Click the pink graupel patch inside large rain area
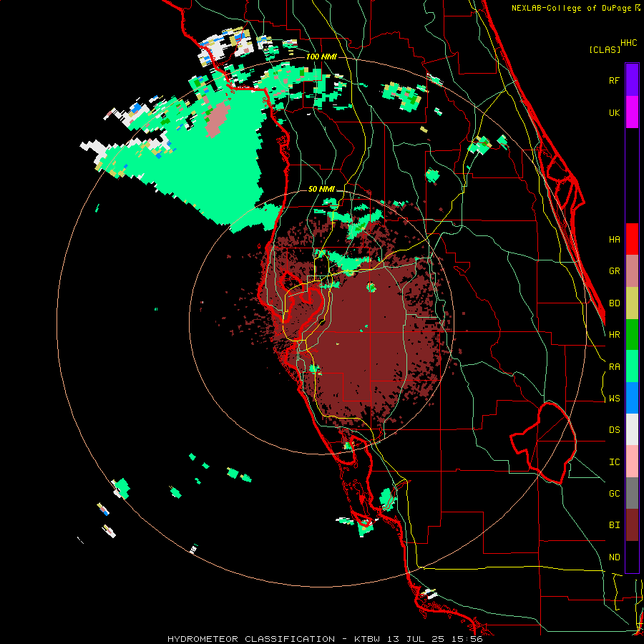This screenshot has width=644, height=644. pyautogui.click(x=216, y=118)
